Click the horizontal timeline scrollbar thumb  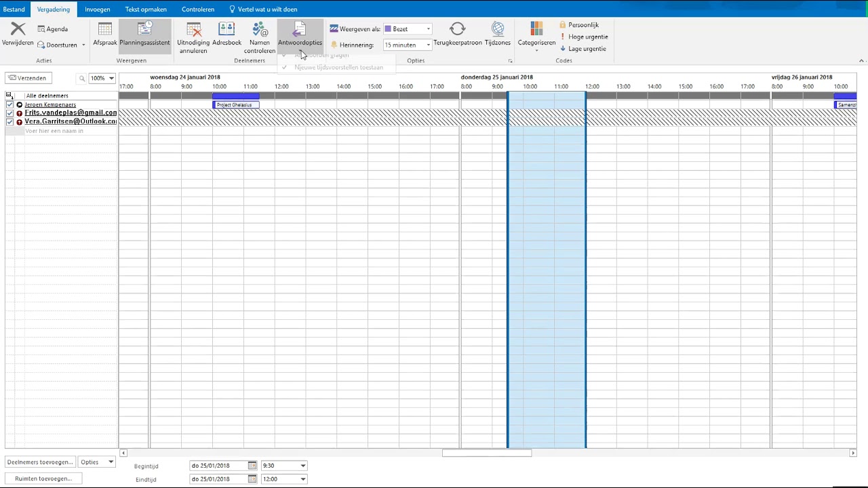[486, 453]
